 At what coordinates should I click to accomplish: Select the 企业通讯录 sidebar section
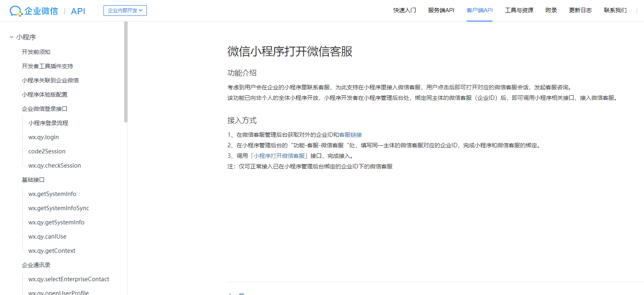(x=36, y=265)
